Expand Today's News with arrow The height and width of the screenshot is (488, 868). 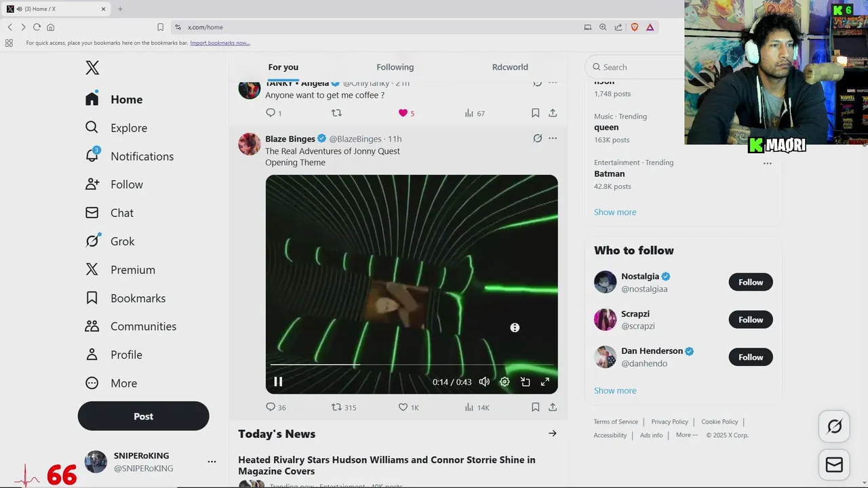552,434
